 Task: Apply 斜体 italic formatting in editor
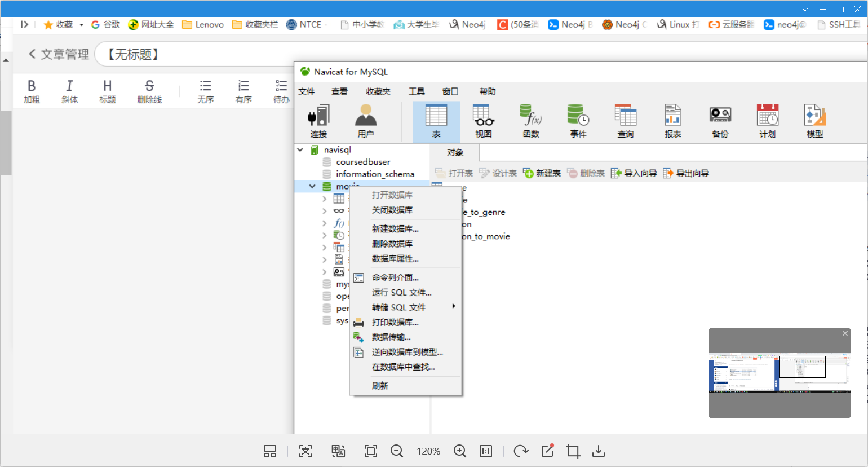click(70, 91)
